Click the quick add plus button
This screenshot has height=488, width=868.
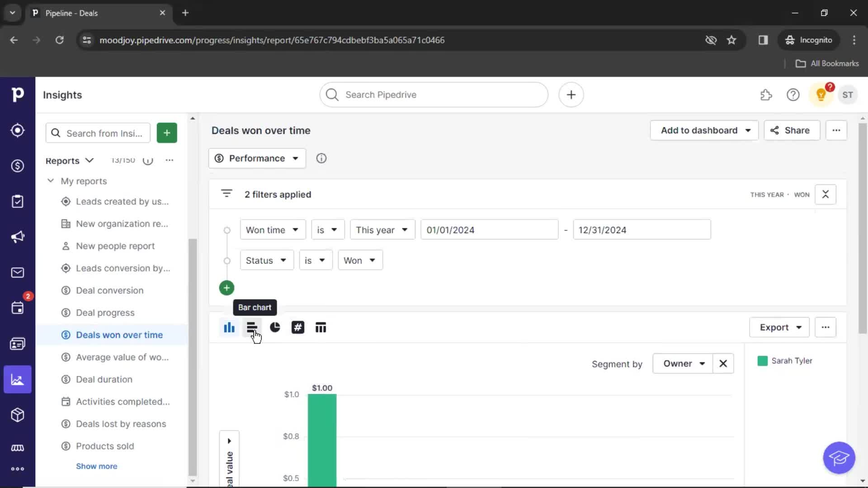(x=571, y=95)
